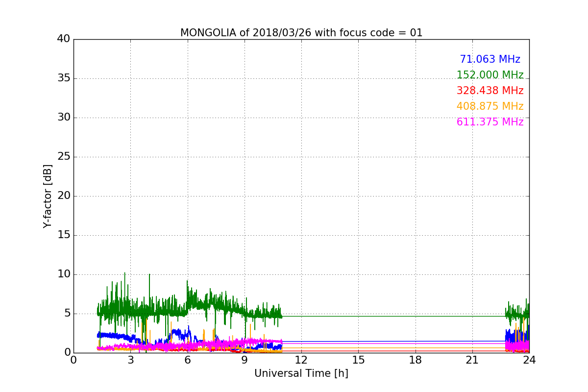Screen dimensions: 588x392
Task: Click the y-axis tick label '35'
Action: (64, 78)
